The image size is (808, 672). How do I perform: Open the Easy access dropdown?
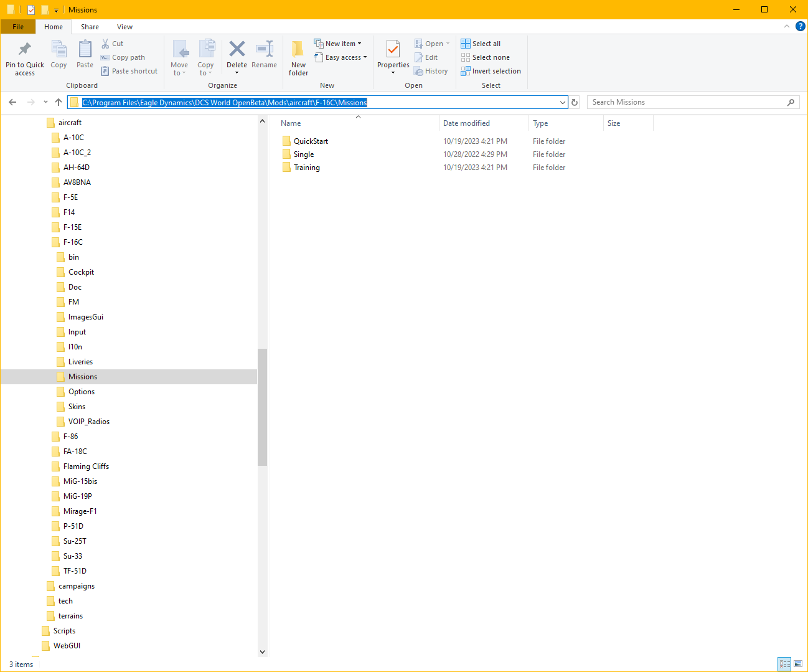[340, 57]
